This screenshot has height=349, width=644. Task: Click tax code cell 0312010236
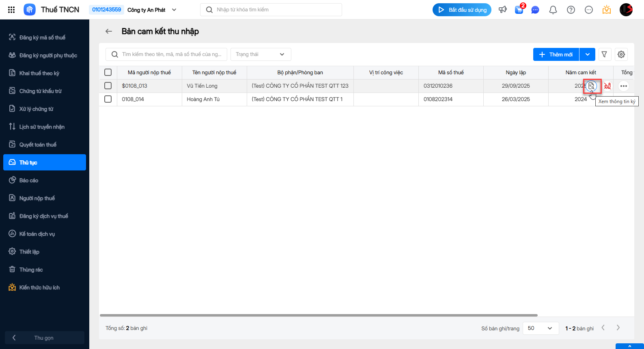(x=451, y=86)
